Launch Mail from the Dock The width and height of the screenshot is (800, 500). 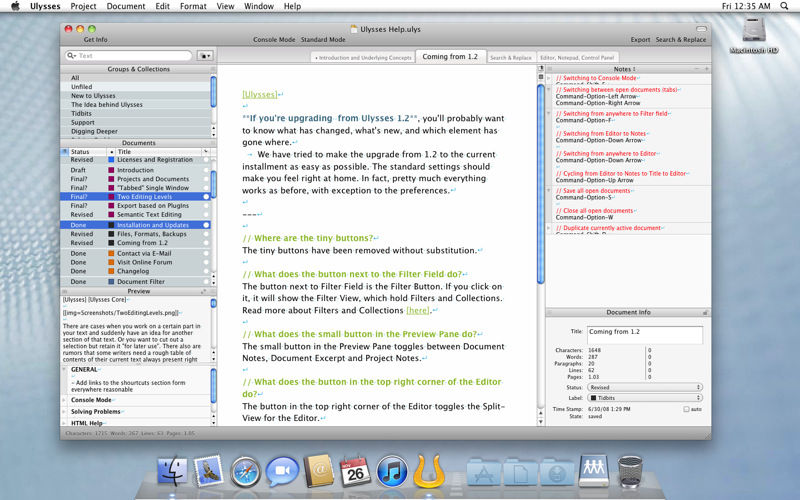tap(209, 471)
